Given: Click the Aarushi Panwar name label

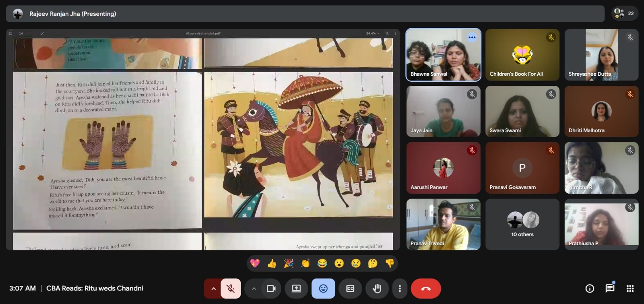Looking at the screenshot, I should (429, 187).
